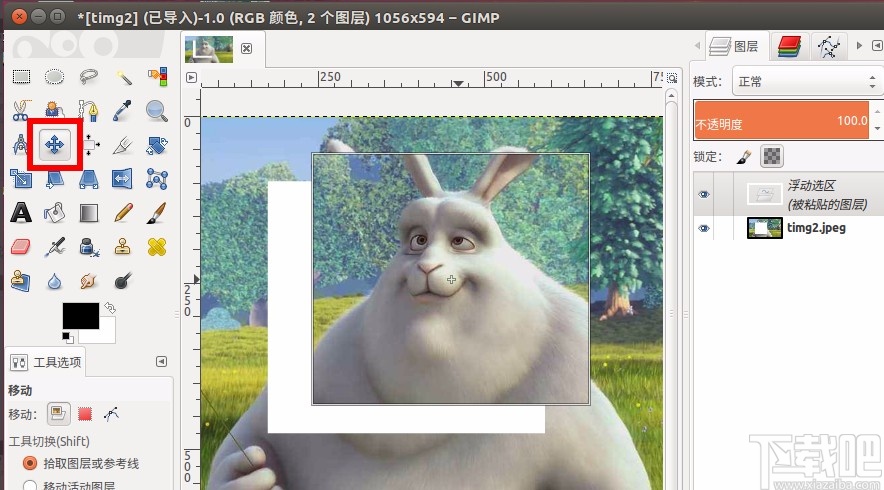884x490 pixels.
Task: Select the Rectangle Select tool
Action: (21, 77)
